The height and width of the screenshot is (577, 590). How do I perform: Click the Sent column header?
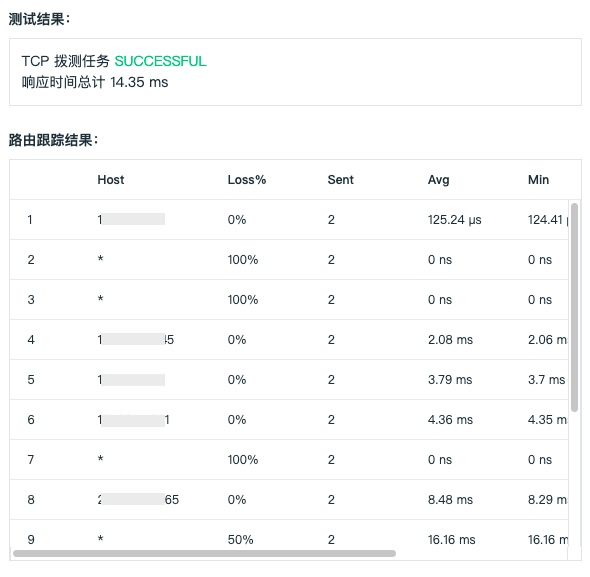pos(341,180)
